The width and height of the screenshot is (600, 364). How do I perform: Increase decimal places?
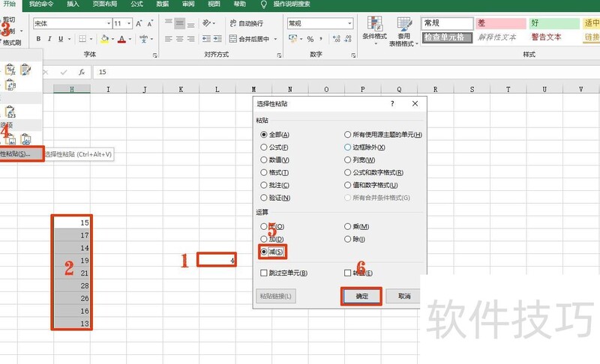pyautogui.click(x=336, y=39)
